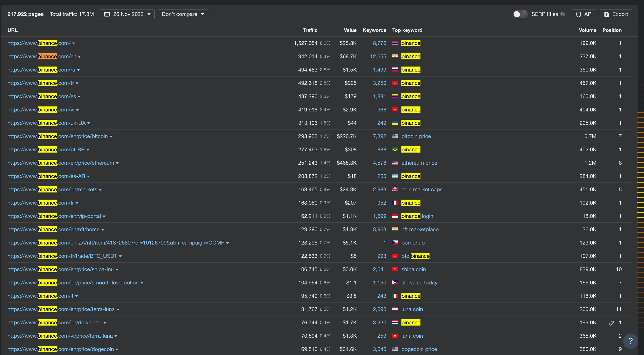
Task: Sort by Volume column header
Action: pyautogui.click(x=587, y=30)
